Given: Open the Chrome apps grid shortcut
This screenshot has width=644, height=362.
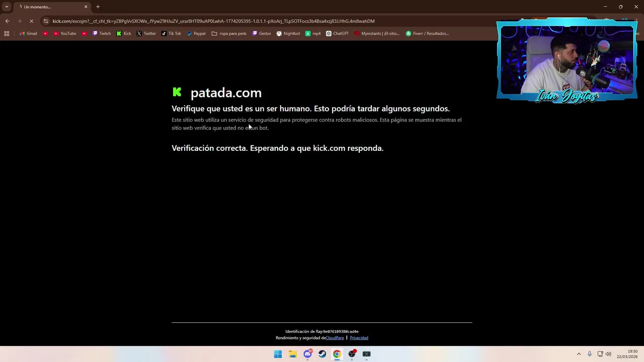Looking at the screenshot, I should (7, 34).
